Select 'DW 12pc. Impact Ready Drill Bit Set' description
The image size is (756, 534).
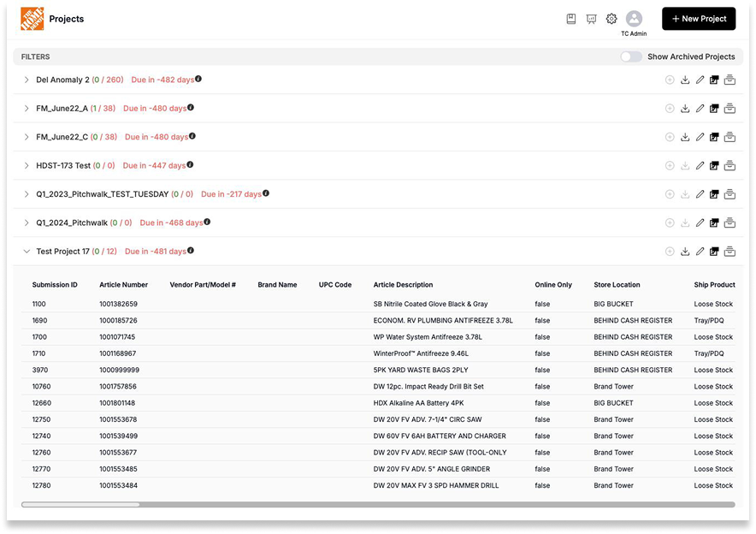coord(428,387)
